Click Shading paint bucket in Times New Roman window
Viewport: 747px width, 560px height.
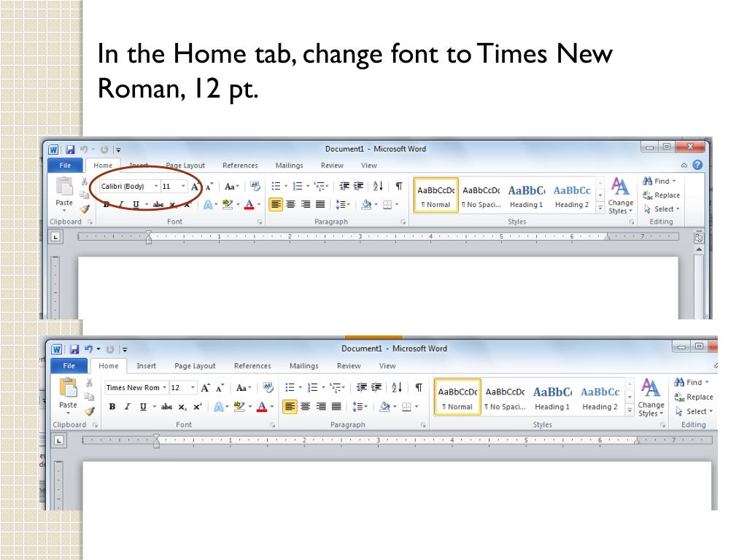coord(384,407)
